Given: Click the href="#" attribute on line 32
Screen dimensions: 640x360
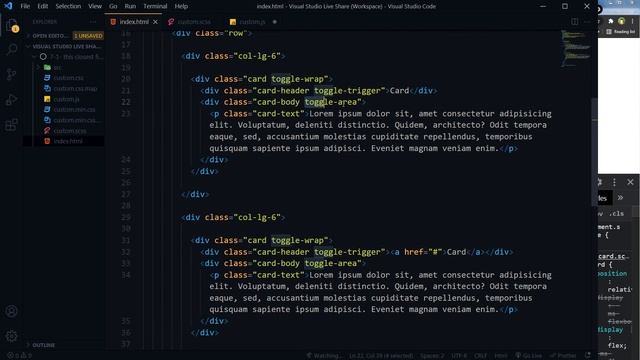Looking at the screenshot, I should (423, 252).
